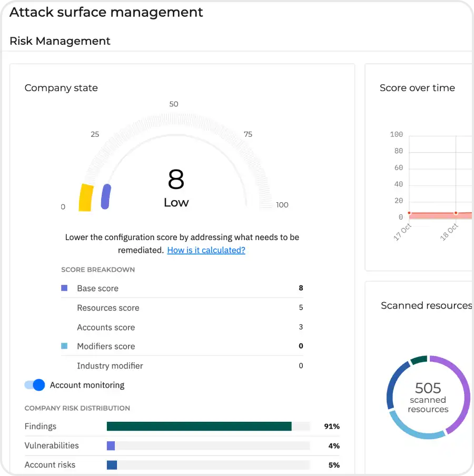The image size is (474, 476).
Task: Click the Scanned resources card title
Action: click(x=426, y=305)
